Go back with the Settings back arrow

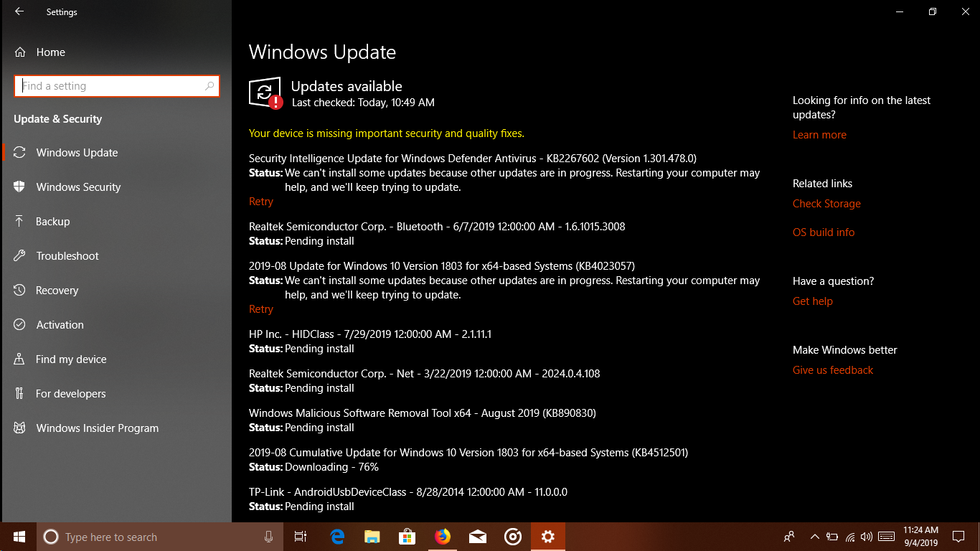click(x=19, y=11)
